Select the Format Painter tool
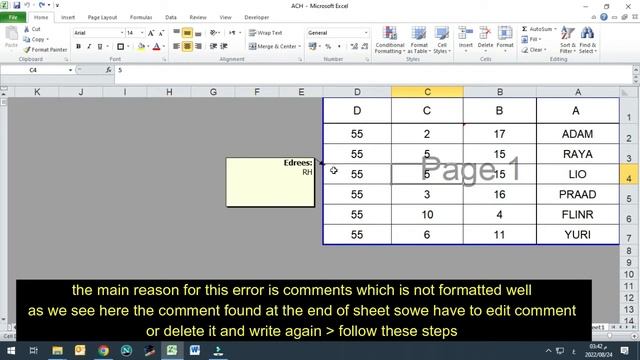This screenshot has width=640, height=360. (45, 49)
